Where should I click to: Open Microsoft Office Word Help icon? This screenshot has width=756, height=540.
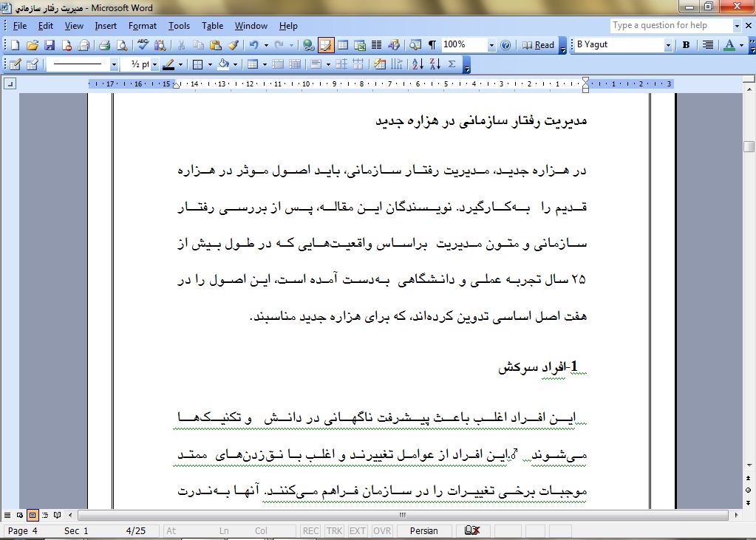click(505, 45)
